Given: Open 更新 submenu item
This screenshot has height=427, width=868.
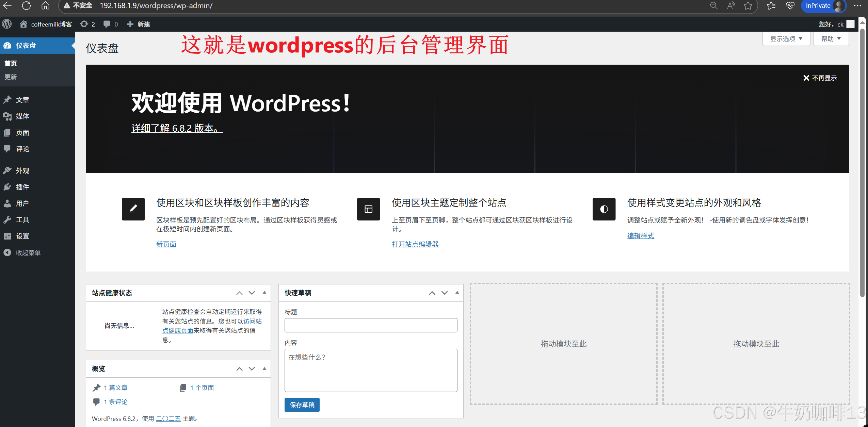Looking at the screenshot, I should [x=11, y=77].
